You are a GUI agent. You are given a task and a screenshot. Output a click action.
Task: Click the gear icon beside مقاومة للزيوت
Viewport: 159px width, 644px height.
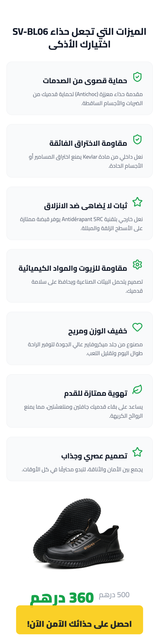(x=137, y=265)
